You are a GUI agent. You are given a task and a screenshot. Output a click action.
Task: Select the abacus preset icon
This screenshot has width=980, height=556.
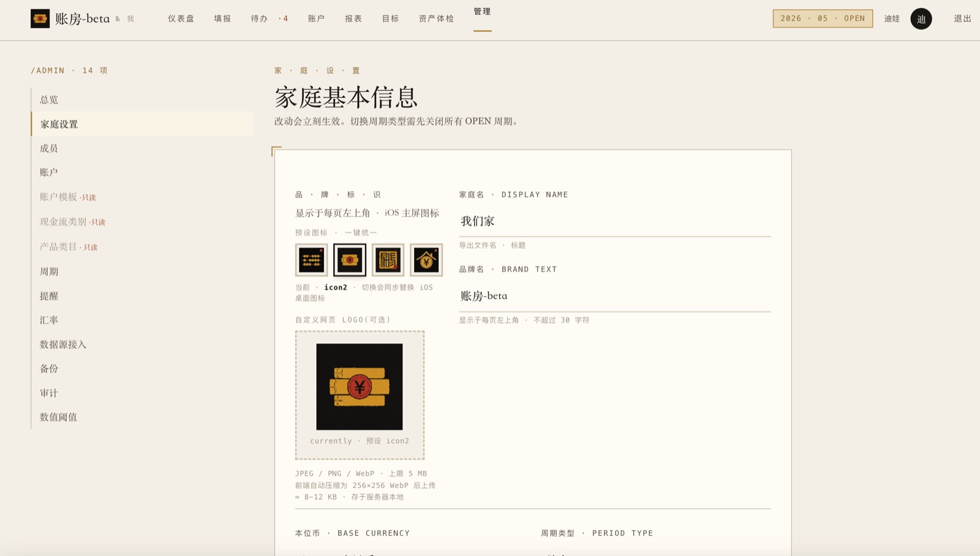click(311, 260)
